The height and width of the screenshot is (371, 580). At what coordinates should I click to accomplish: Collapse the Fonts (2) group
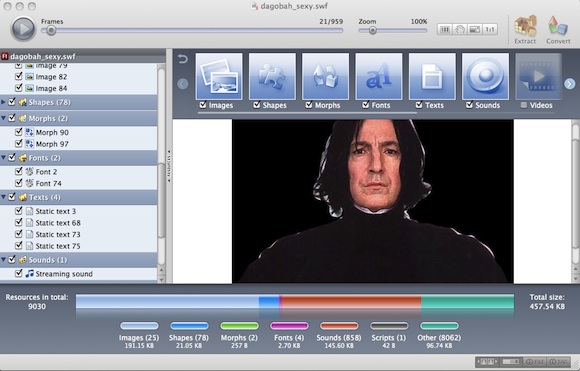click(4, 158)
